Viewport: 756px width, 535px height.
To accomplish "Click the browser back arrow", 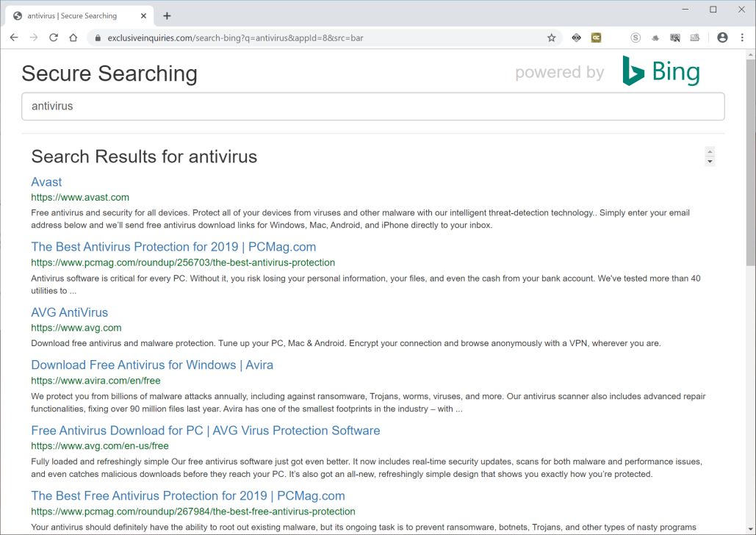I will pos(13,37).
